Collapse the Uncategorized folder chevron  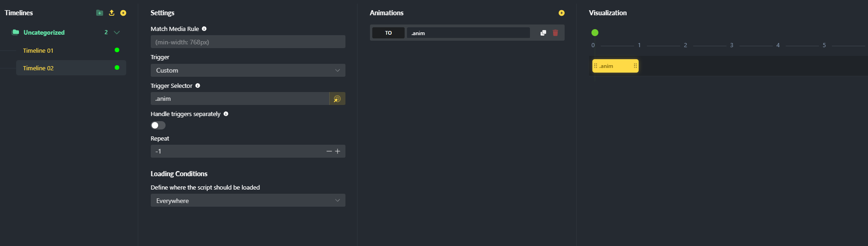pyautogui.click(x=117, y=32)
